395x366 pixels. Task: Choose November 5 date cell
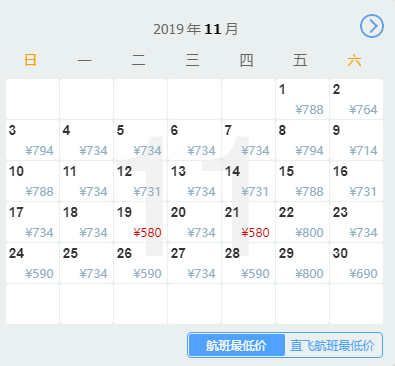pos(140,140)
